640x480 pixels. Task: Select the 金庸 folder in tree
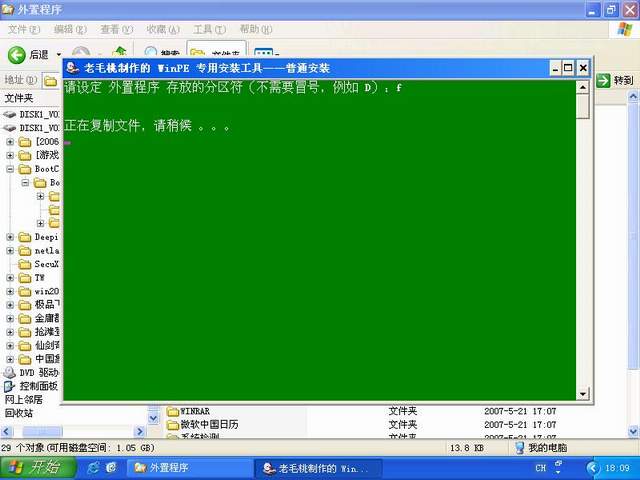[39, 319]
